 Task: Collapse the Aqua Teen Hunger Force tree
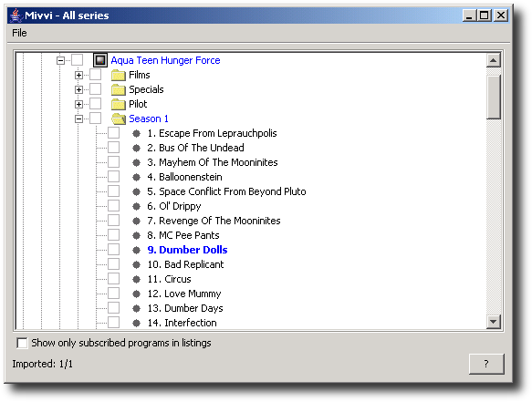click(60, 60)
